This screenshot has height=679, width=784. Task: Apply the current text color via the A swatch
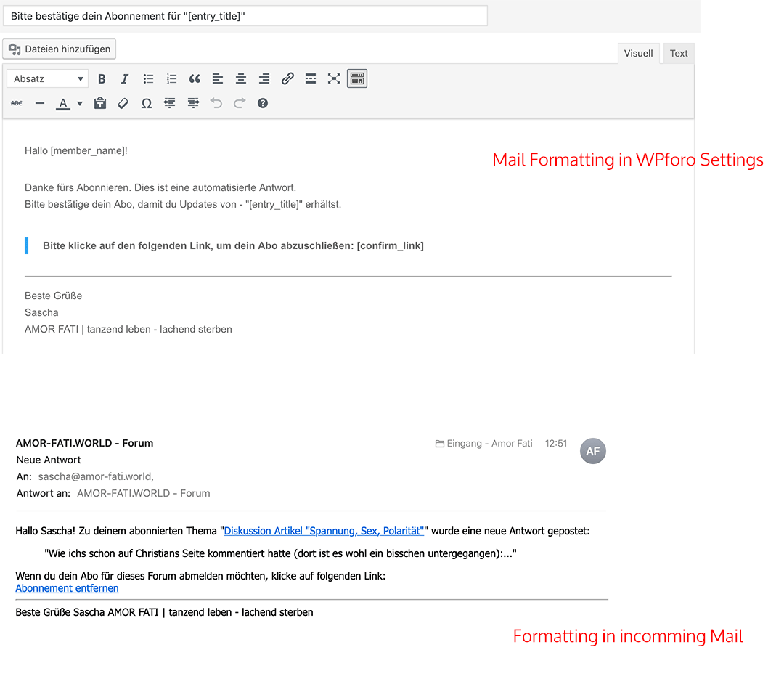point(64,103)
